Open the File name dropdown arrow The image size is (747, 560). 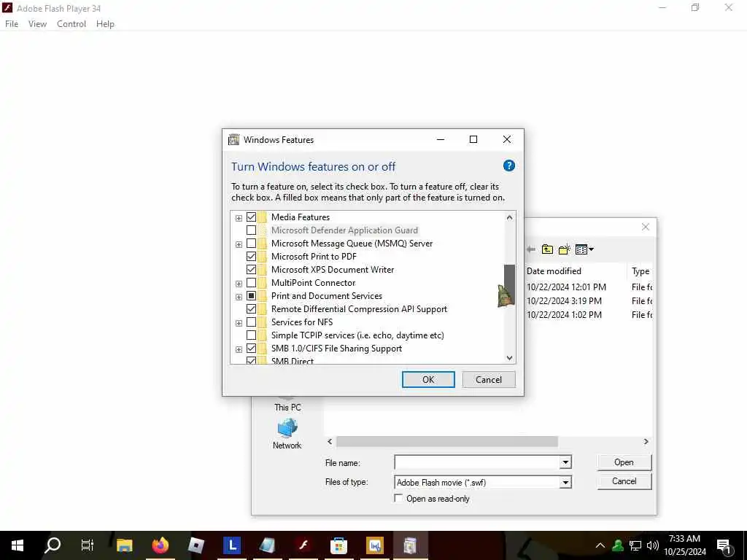[x=565, y=462]
